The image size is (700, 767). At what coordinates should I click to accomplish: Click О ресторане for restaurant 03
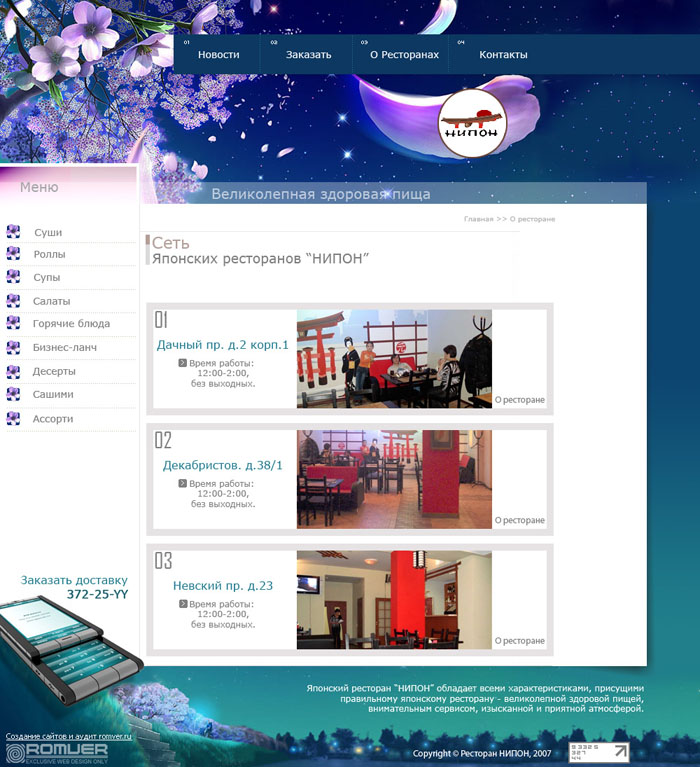click(x=519, y=640)
